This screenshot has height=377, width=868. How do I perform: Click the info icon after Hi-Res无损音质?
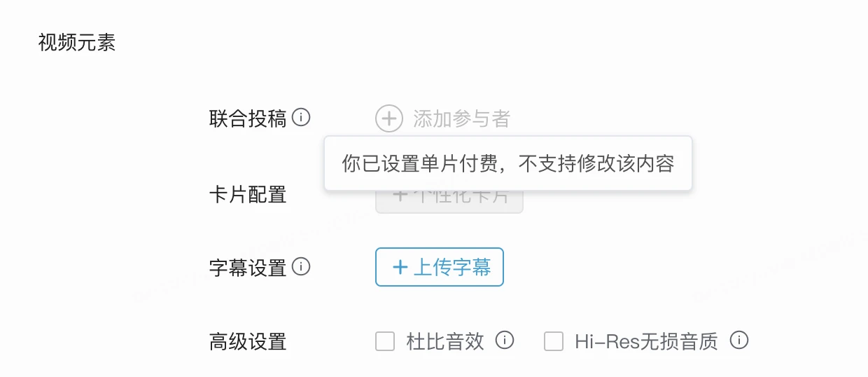click(739, 341)
